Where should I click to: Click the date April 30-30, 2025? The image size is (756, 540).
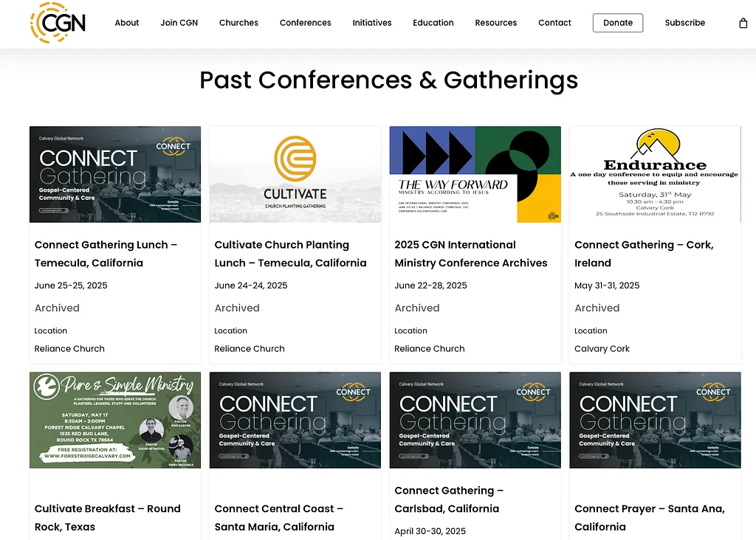tap(430, 531)
